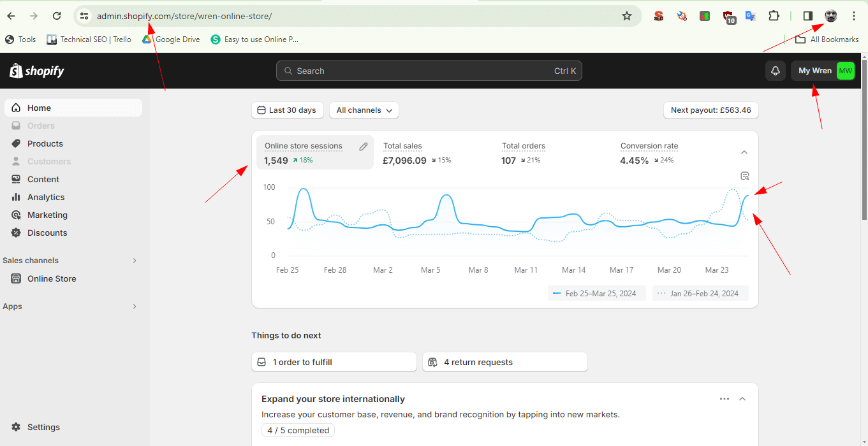Select Online store sessions metric

point(315,153)
